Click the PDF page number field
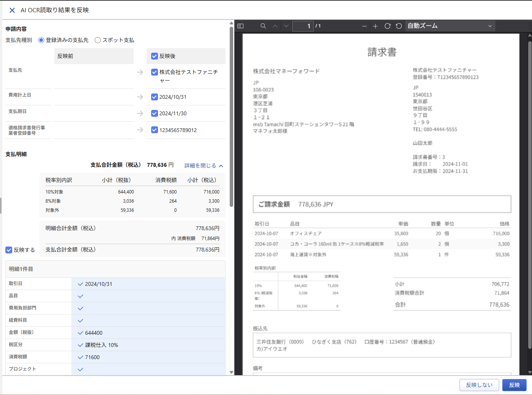 click(303, 26)
